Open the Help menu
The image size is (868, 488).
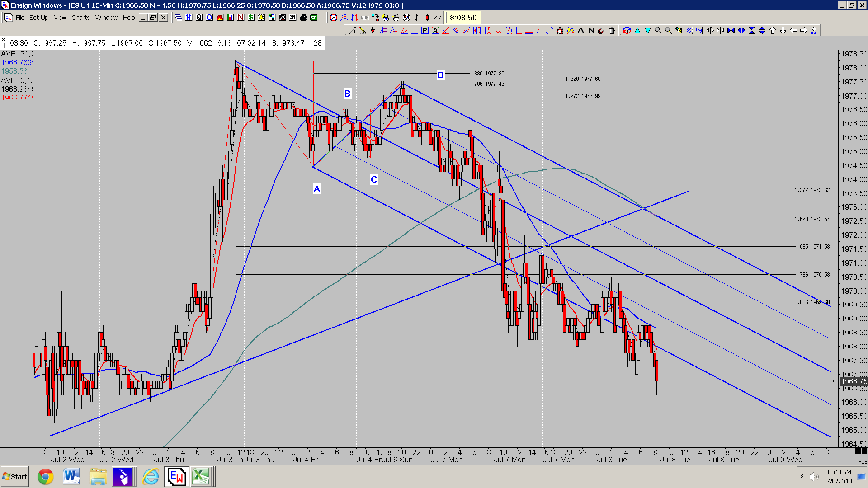[x=129, y=18]
